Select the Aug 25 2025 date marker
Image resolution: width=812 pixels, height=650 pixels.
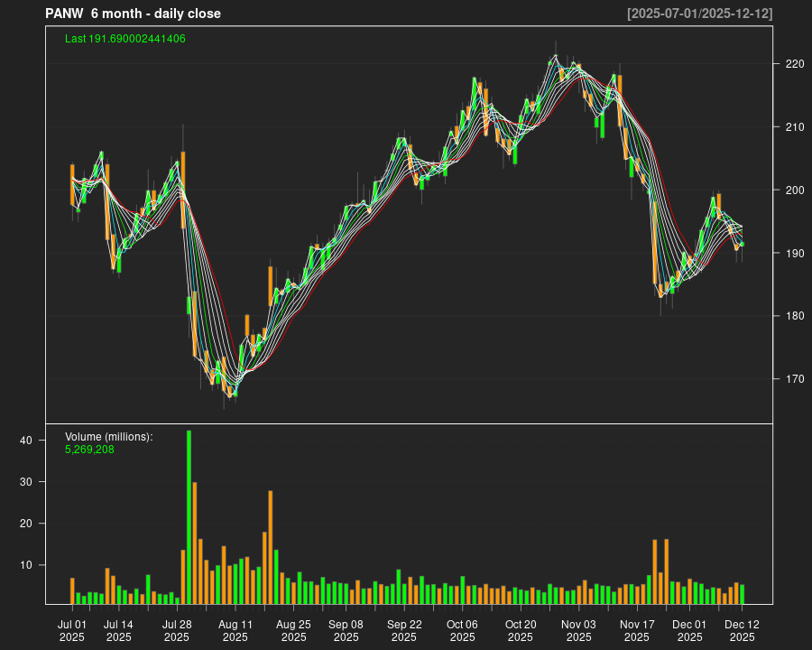(293, 630)
